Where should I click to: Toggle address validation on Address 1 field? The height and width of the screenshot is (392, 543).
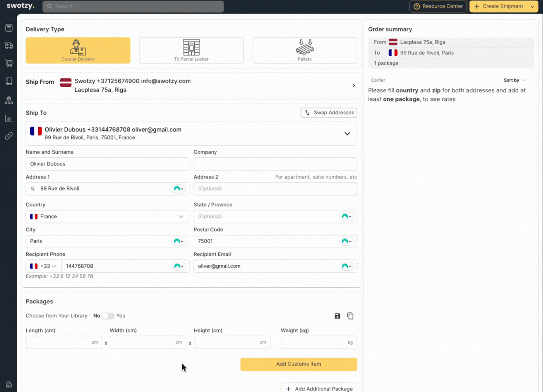[x=178, y=188]
